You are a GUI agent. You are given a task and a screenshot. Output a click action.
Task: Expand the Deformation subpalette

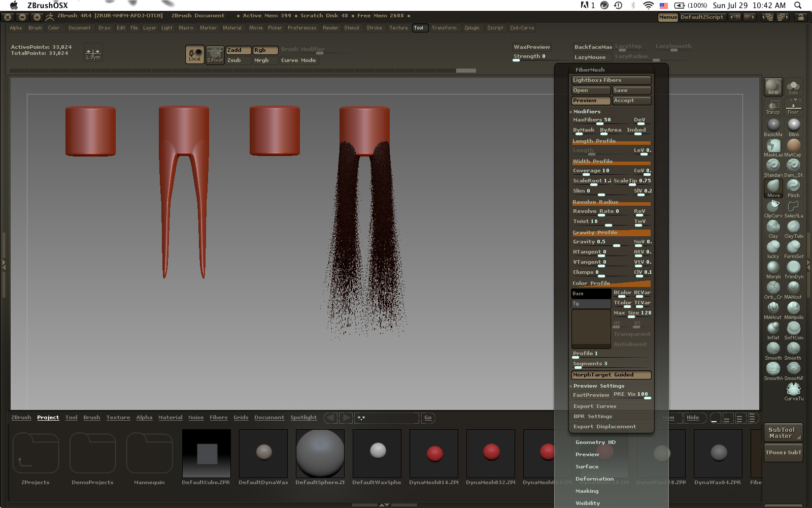(594, 479)
